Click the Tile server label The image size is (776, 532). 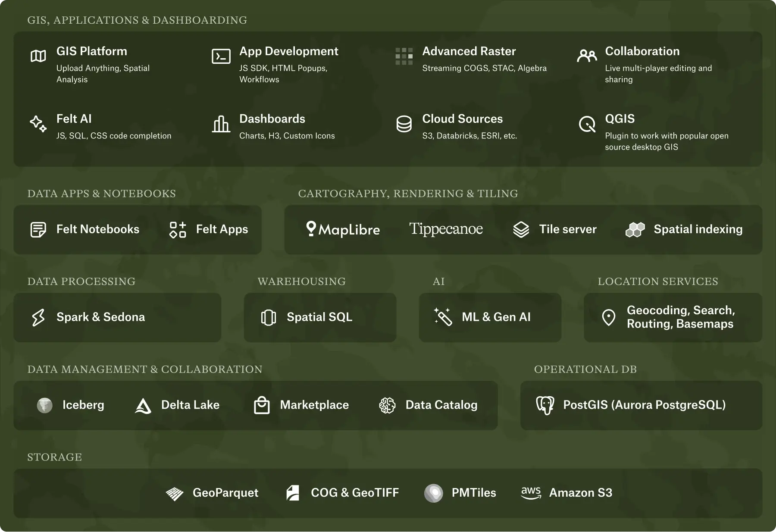pyautogui.click(x=568, y=229)
